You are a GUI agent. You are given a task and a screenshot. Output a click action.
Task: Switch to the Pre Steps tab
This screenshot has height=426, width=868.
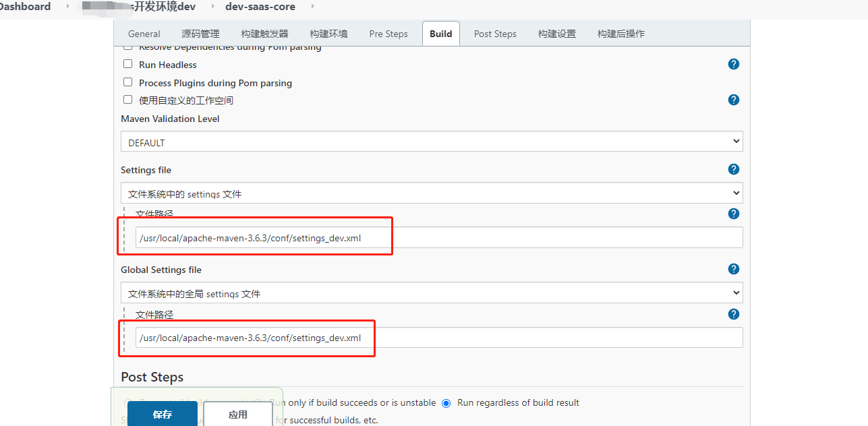pos(388,34)
